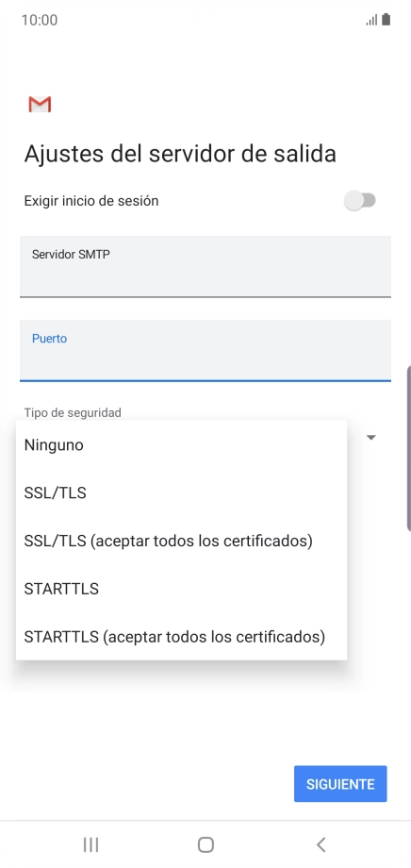Tap the Ajustes del servidor de salida heading
The width and height of the screenshot is (411, 868).
pos(180,154)
